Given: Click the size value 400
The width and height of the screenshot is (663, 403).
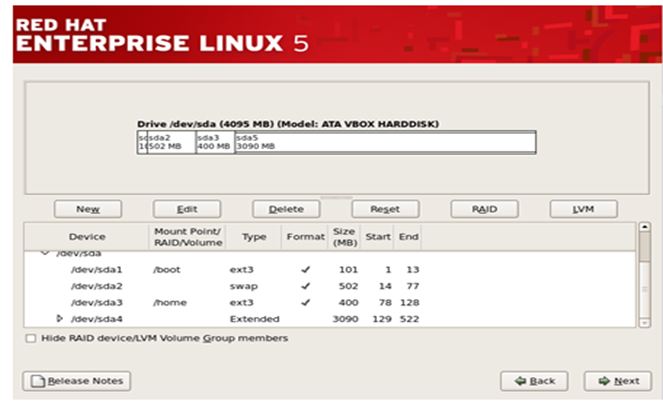Looking at the screenshot, I should [x=348, y=302].
